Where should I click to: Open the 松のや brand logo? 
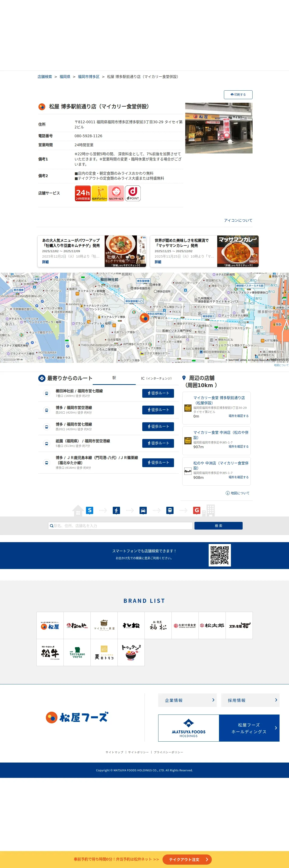77,626
